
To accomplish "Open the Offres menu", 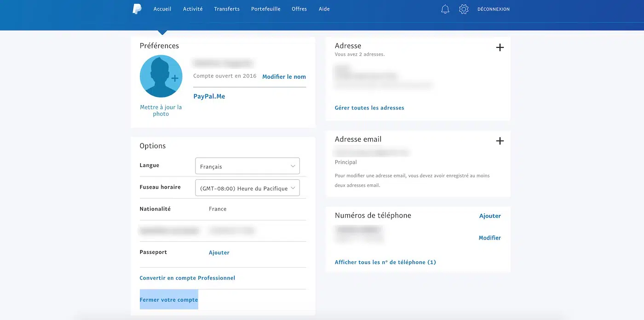I will (x=299, y=9).
